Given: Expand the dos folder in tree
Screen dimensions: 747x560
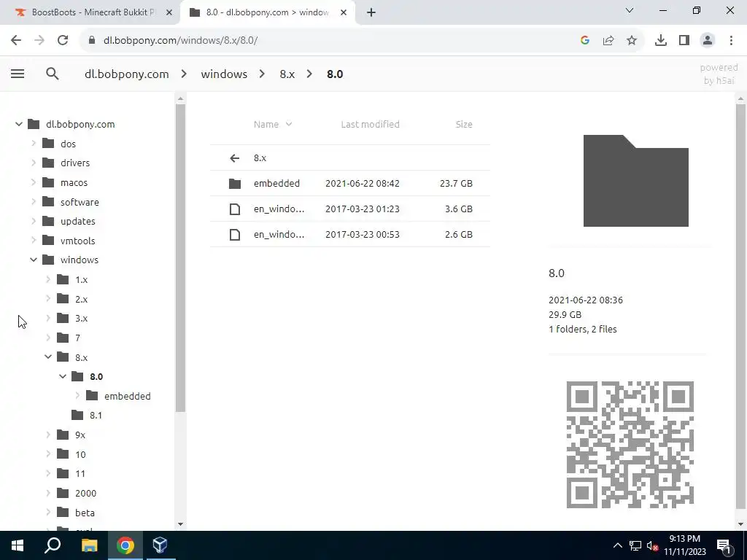Looking at the screenshot, I should [x=34, y=144].
